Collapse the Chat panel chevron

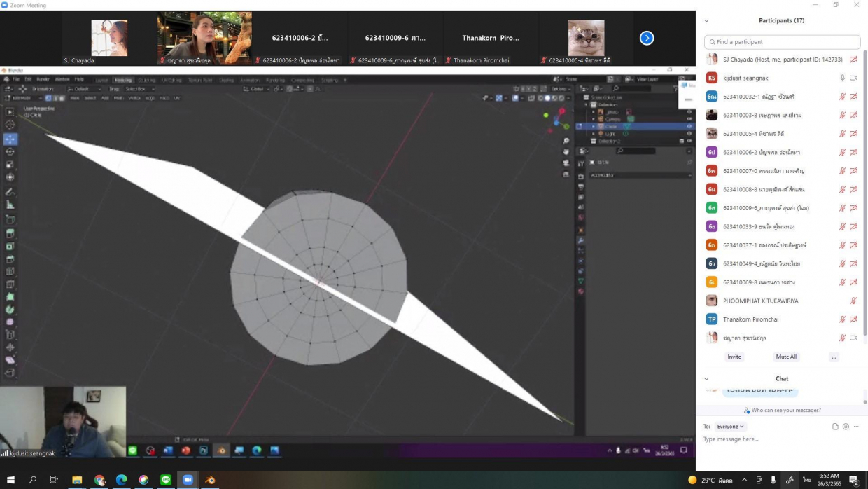[x=706, y=379]
